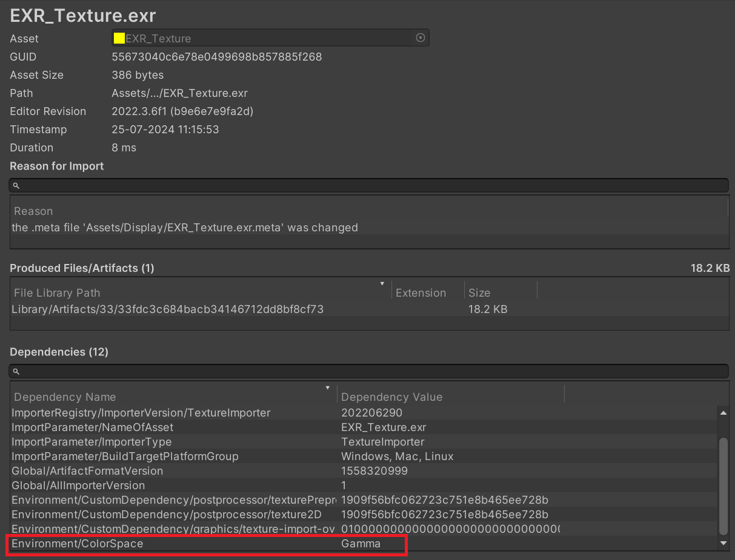Click the Size column header

[479, 293]
